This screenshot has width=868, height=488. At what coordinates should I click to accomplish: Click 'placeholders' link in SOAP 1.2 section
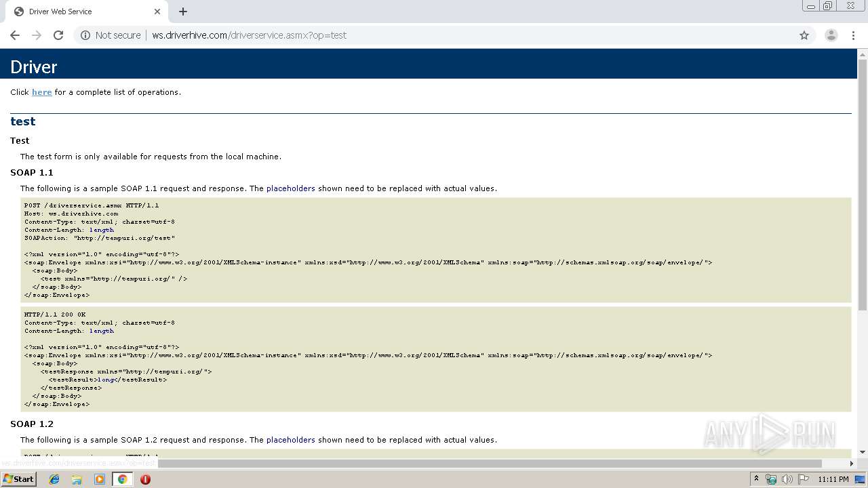point(291,440)
